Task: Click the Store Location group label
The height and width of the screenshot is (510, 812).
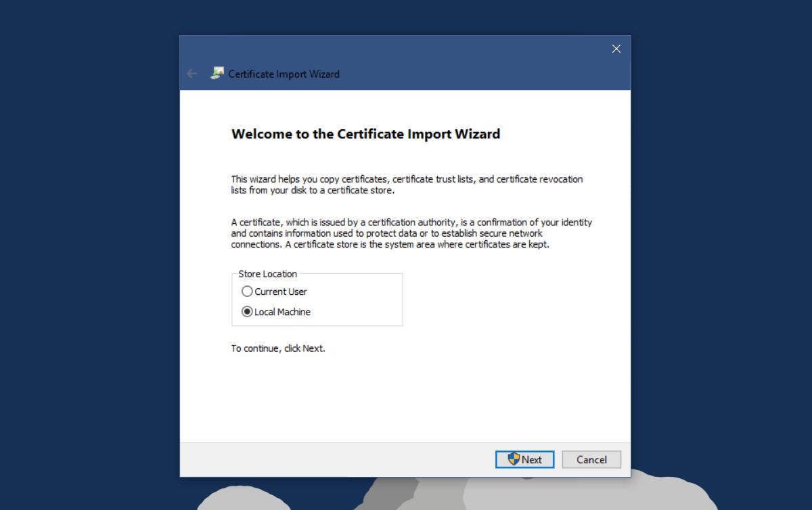Action: [x=267, y=274]
